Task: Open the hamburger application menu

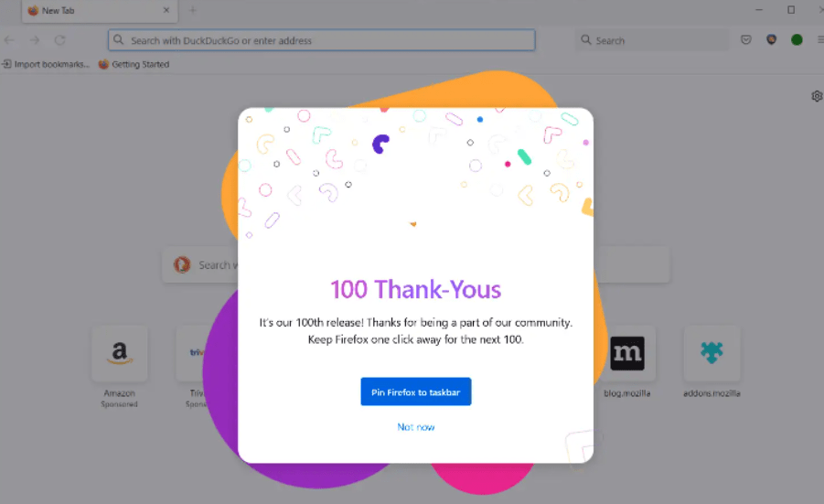Action: click(x=819, y=40)
